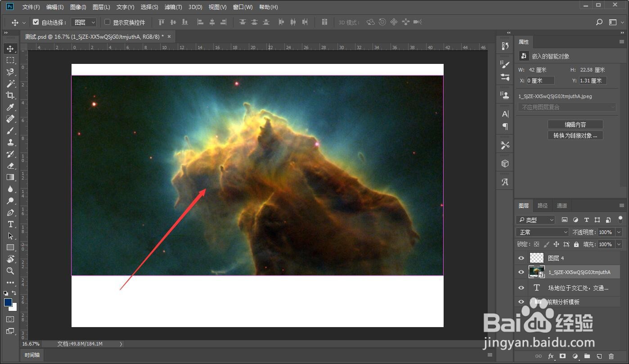Open the Auto-Select 图层 dropdown
Screen dimensions: 629x364
click(x=84, y=22)
